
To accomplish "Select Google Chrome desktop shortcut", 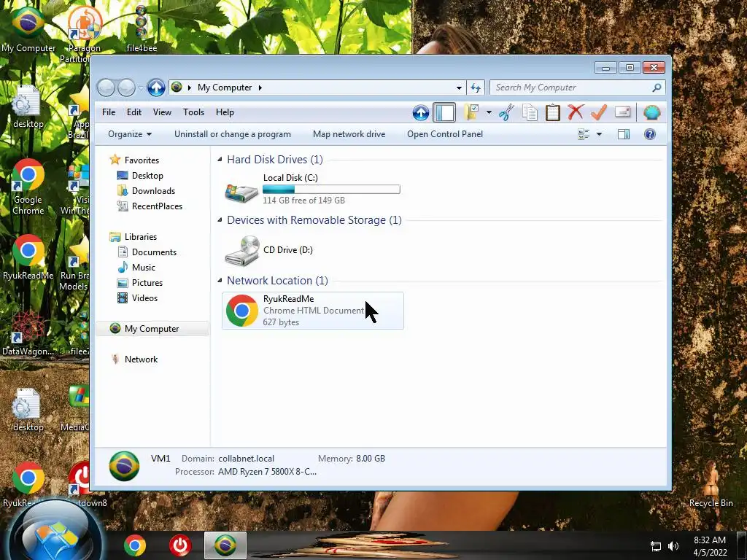I will point(28,187).
